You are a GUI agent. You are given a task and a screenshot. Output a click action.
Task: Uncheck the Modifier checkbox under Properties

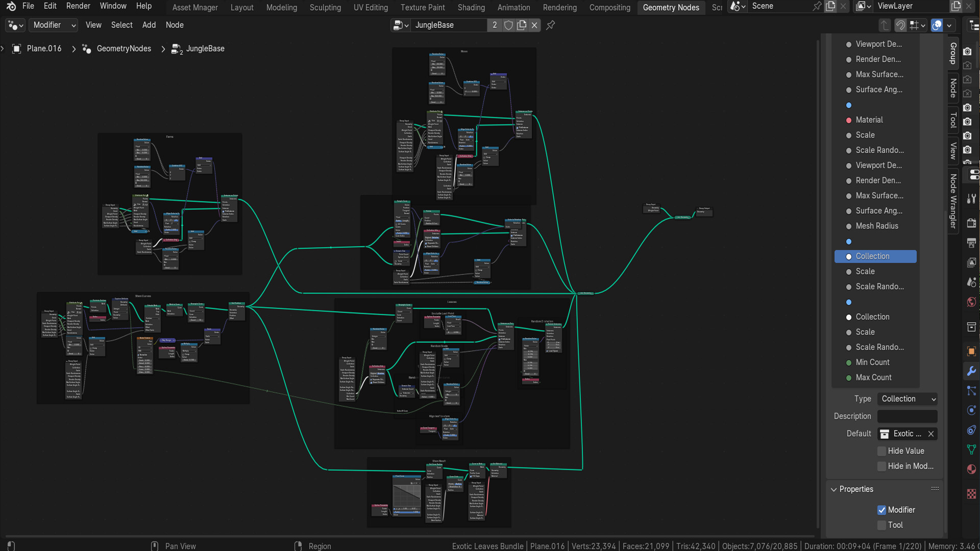881,510
